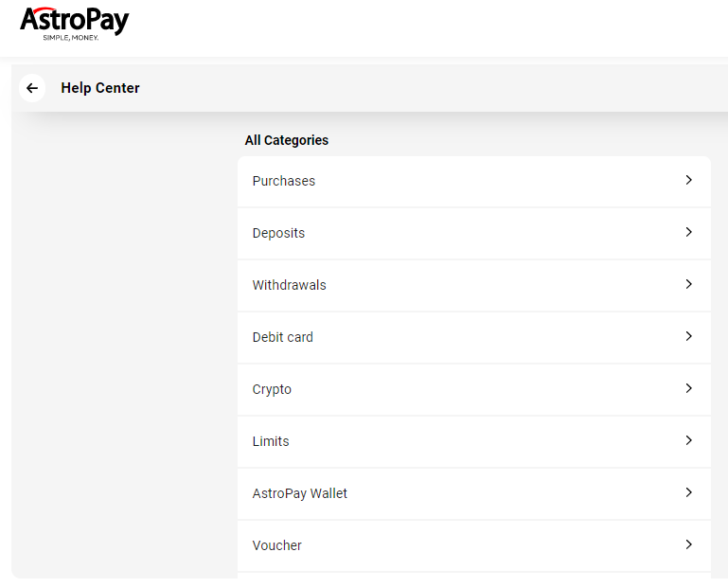Click the arrow next to Limits
Screen dimensions: 728x588
click(x=688, y=440)
